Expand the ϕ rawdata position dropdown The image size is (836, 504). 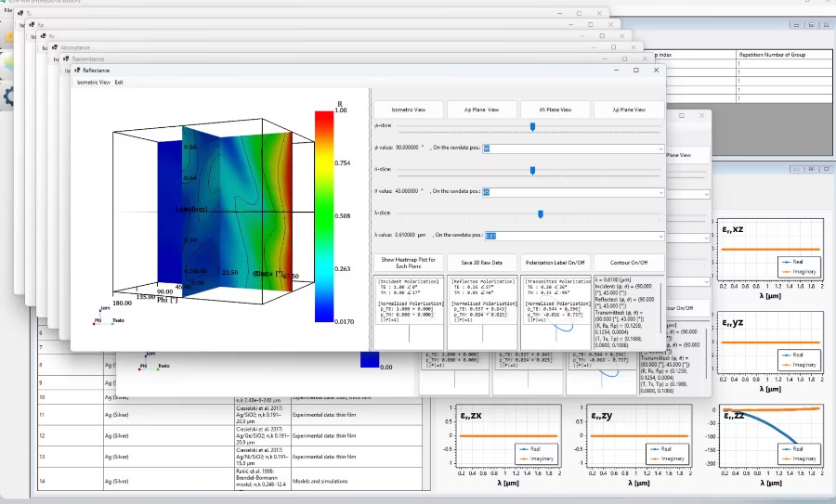[x=660, y=148]
